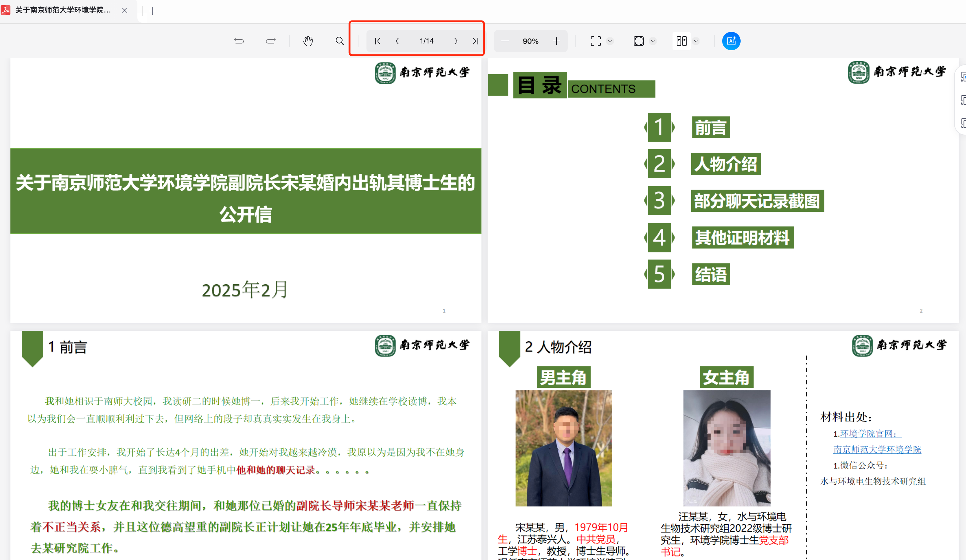
Task: Toggle the two-page side-by-side view
Action: click(681, 41)
